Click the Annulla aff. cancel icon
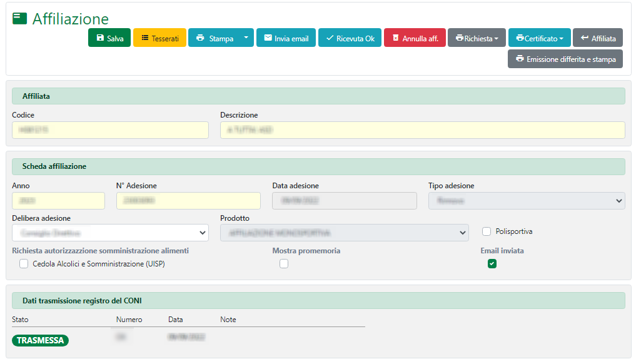Viewport: 636px width, 364px height. click(x=395, y=38)
